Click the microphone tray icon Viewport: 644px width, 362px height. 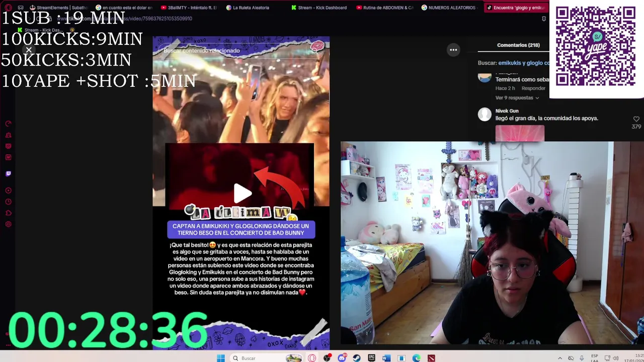(x=582, y=358)
